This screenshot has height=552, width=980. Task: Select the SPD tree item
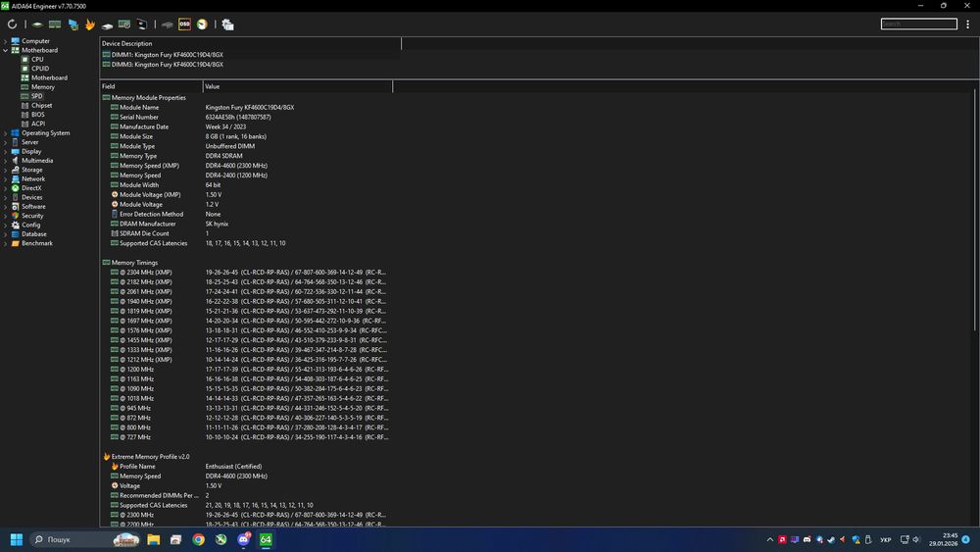click(32, 96)
